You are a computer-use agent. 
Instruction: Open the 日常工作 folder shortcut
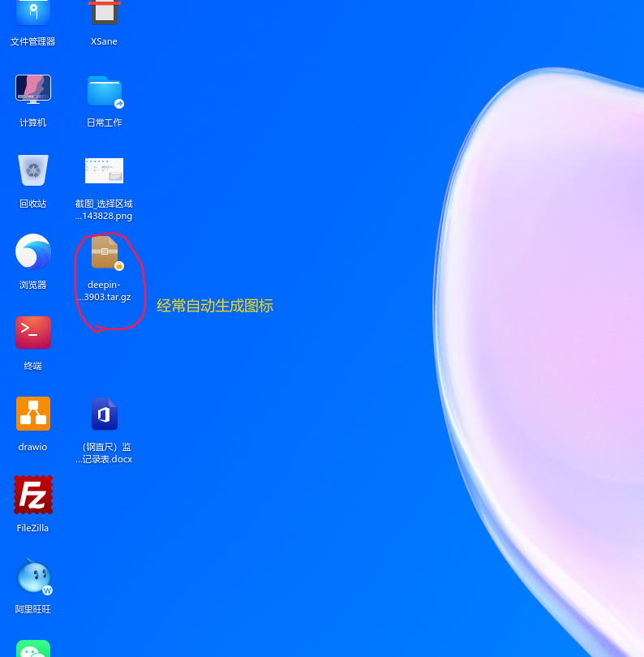105,92
